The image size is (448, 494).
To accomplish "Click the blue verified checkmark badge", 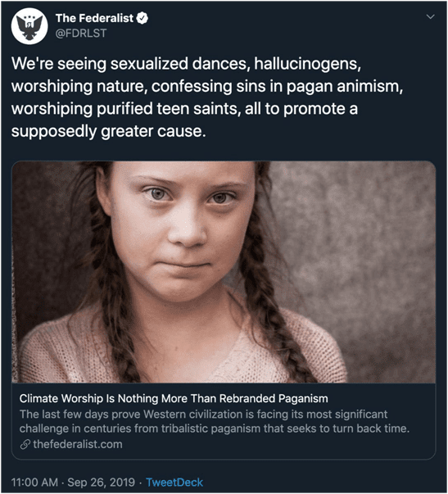I will tap(142, 18).
